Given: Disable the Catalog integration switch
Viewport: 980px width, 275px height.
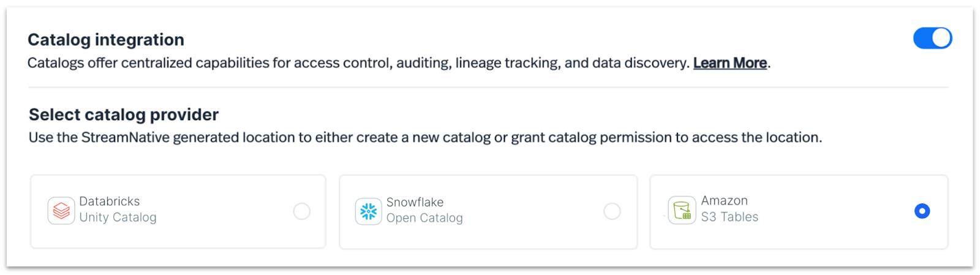Looking at the screenshot, I should coord(932,38).
